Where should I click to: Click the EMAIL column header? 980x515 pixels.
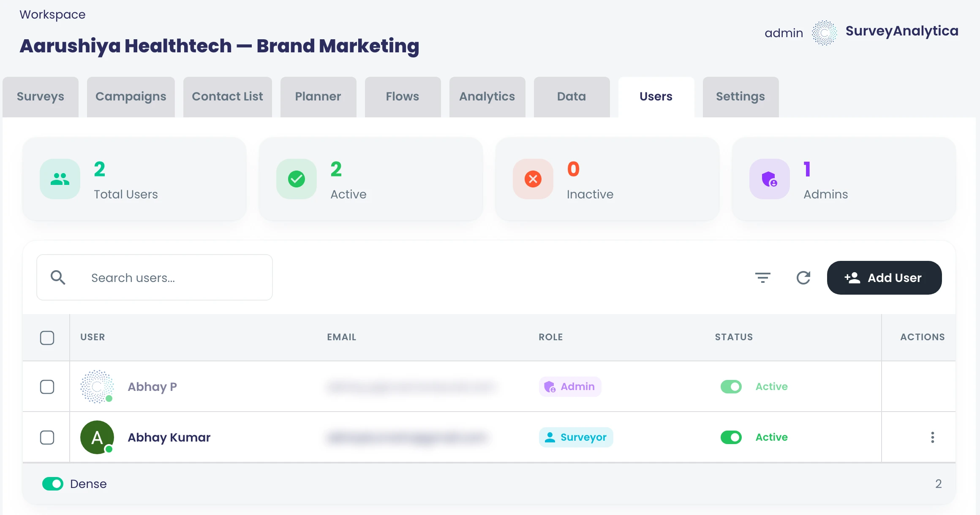point(342,337)
